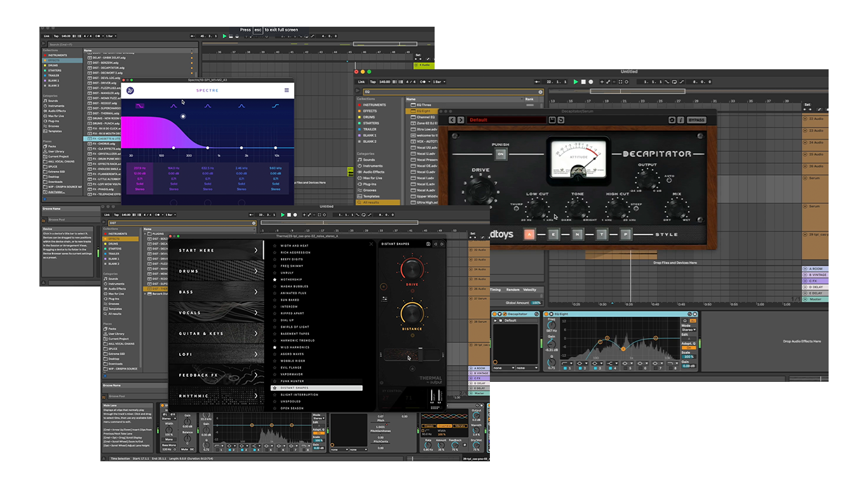Open the Spectre hamburger menu
Viewport: 868px width, 488px height.
[x=287, y=90]
